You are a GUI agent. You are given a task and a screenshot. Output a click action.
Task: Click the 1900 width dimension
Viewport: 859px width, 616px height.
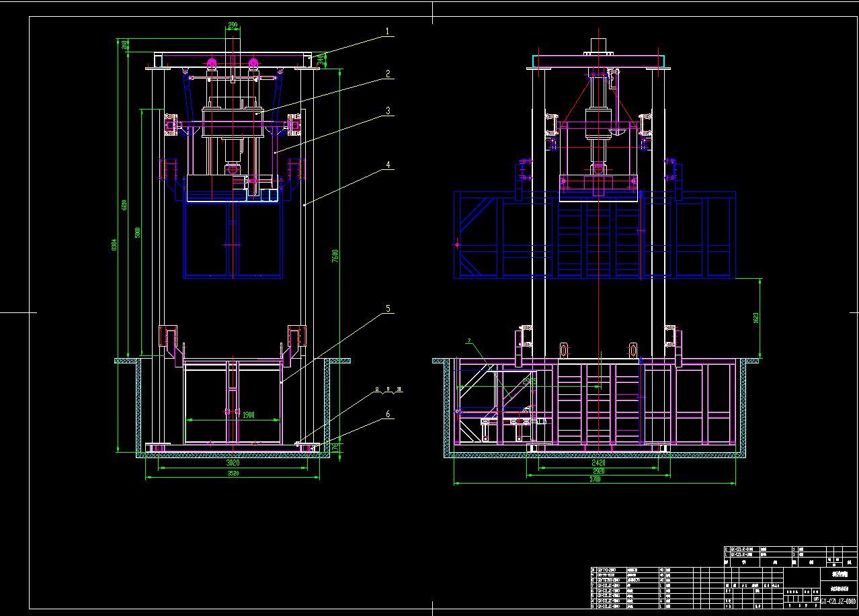(249, 415)
